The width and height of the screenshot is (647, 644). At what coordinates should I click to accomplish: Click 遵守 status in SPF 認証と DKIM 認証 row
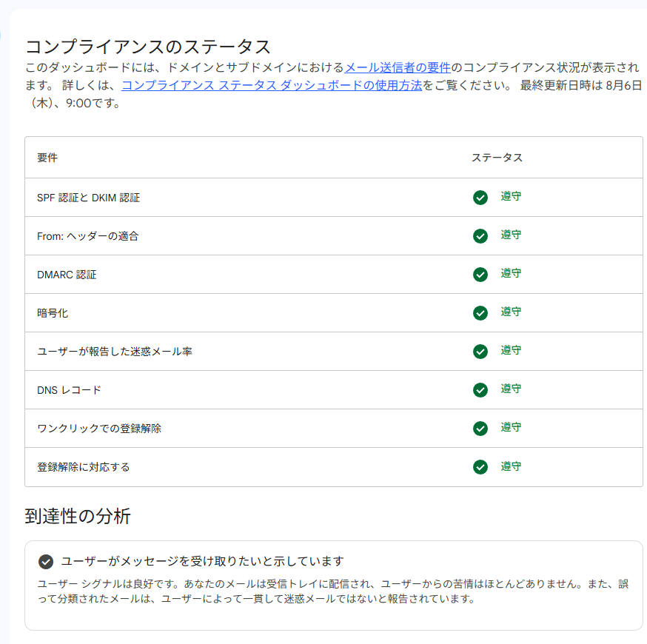pos(511,196)
